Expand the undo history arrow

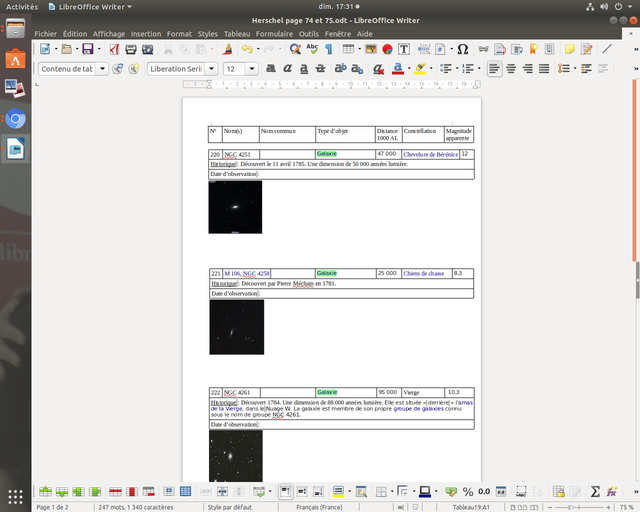[258, 49]
